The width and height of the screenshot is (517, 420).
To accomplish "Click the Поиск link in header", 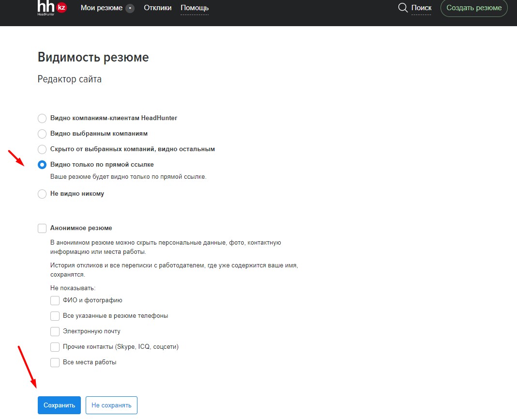I will pyautogui.click(x=421, y=8).
